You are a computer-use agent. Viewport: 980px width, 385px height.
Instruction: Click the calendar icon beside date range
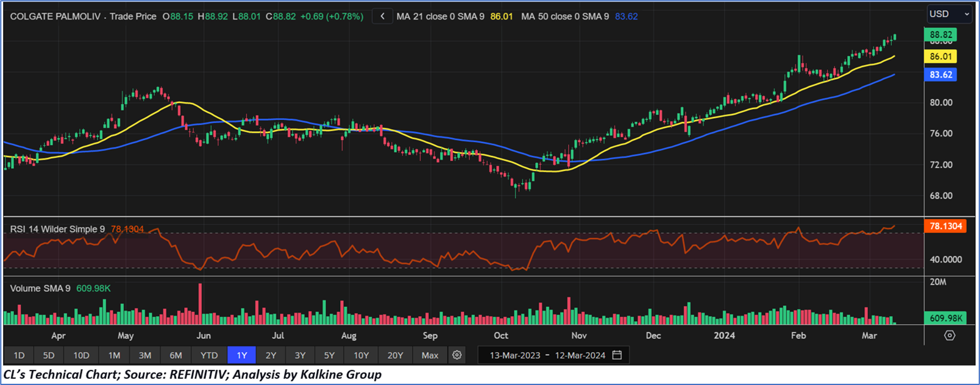pyautogui.click(x=617, y=355)
